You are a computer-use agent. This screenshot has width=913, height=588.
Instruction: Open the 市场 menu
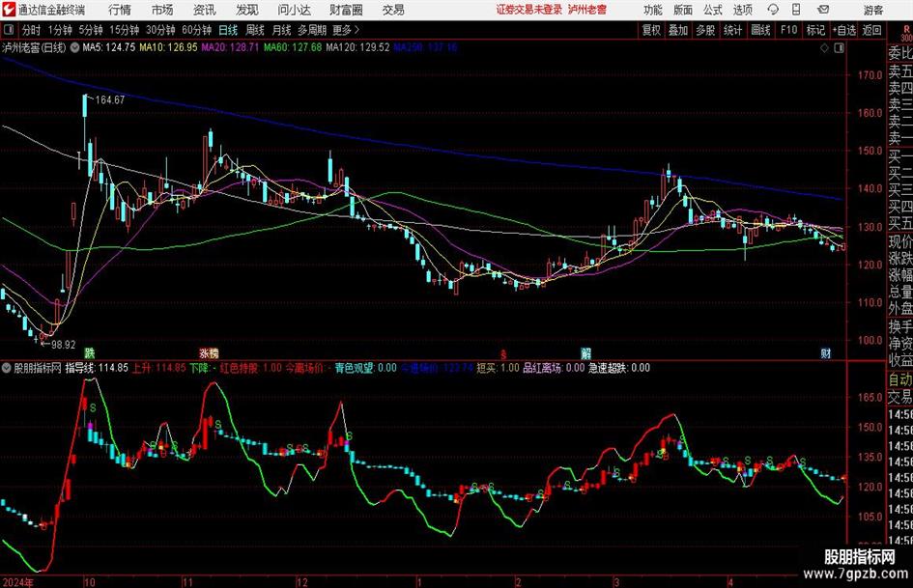pyautogui.click(x=162, y=10)
